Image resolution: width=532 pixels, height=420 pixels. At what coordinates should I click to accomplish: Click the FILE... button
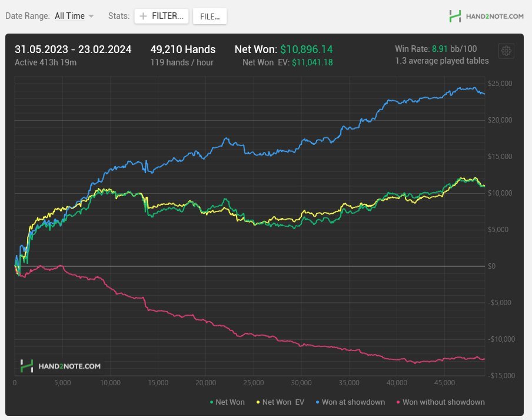coord(210,16)
